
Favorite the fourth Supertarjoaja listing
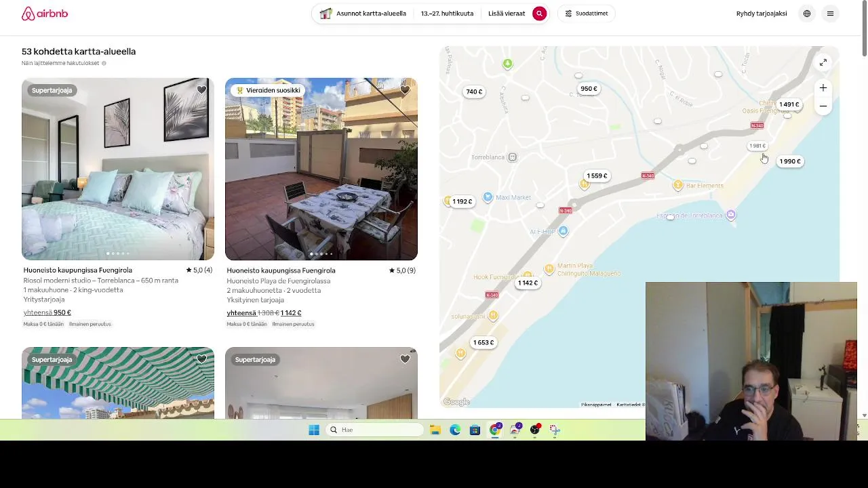405,360
